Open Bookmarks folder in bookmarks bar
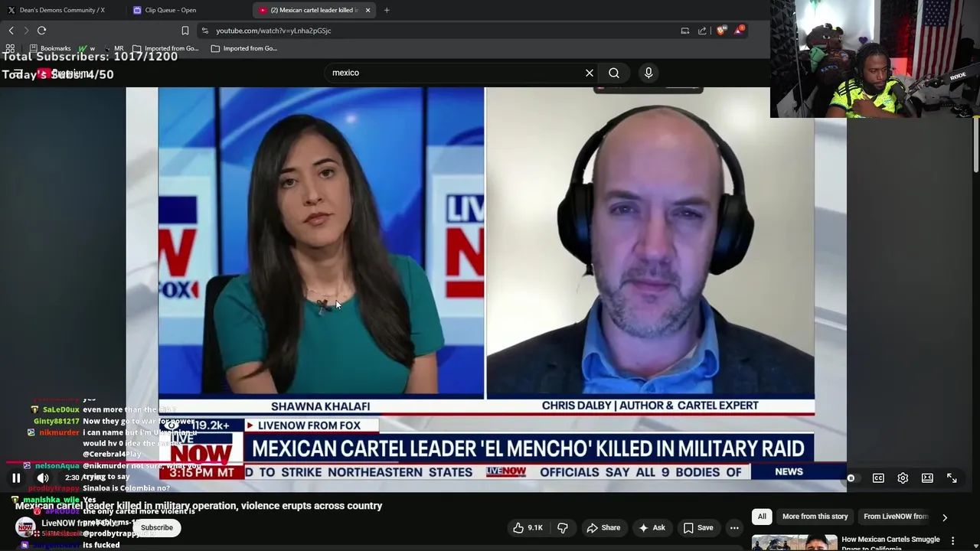Screen dimensions: 980x551 50,48
